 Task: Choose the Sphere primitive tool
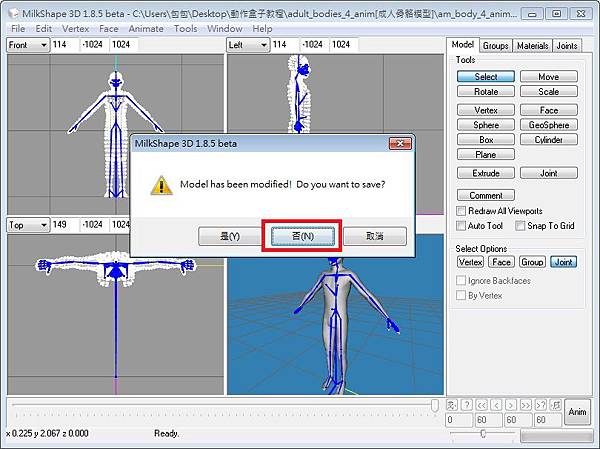486,125
